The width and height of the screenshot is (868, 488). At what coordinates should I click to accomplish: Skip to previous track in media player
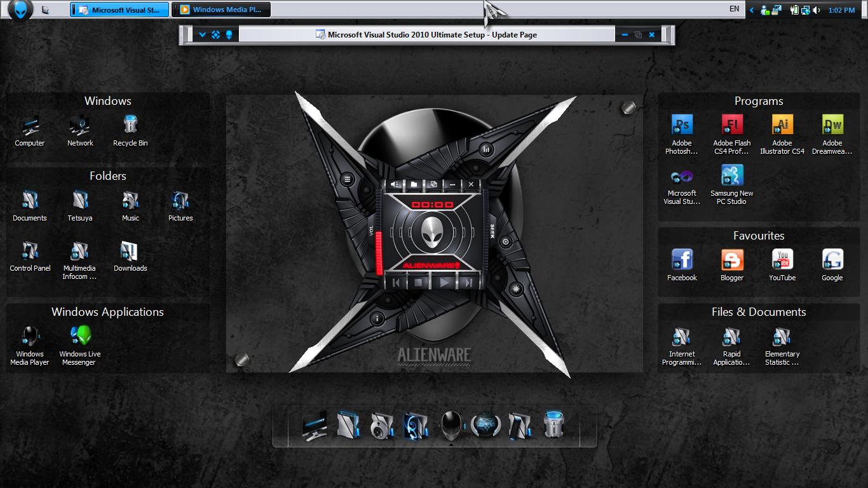396,282
